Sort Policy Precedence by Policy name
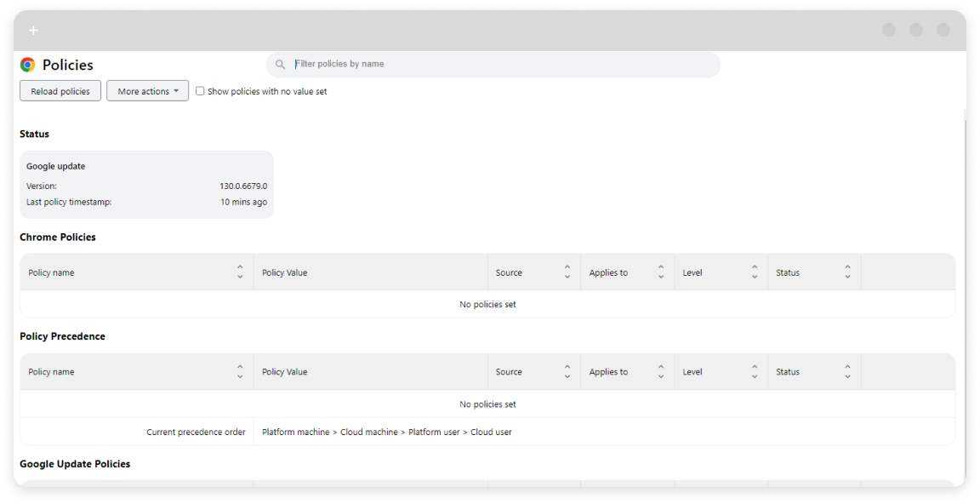The width and height of the screenshot is (980, 504). point(240,371)
